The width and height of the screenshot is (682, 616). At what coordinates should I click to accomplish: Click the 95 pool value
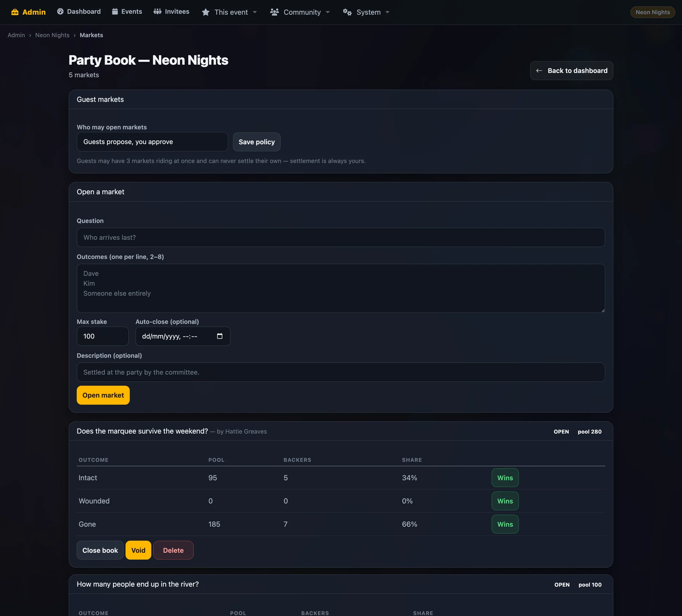coord(213,478)
